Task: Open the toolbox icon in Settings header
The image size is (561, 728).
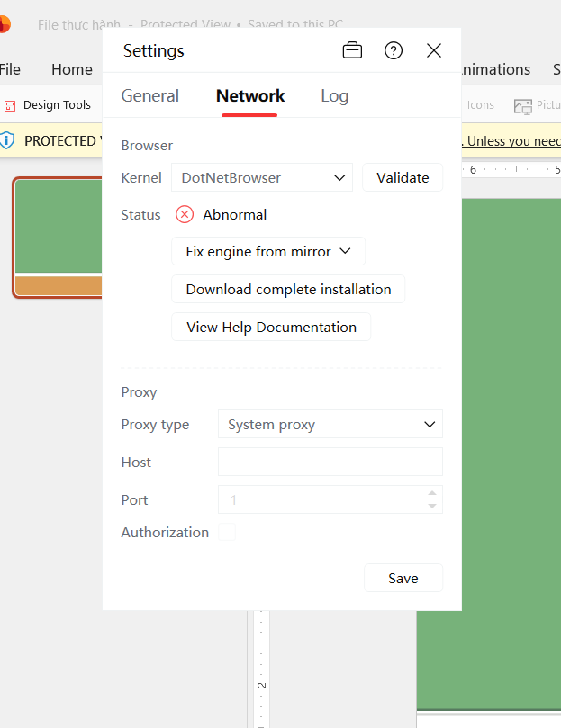Action: [x=352, y=50]
